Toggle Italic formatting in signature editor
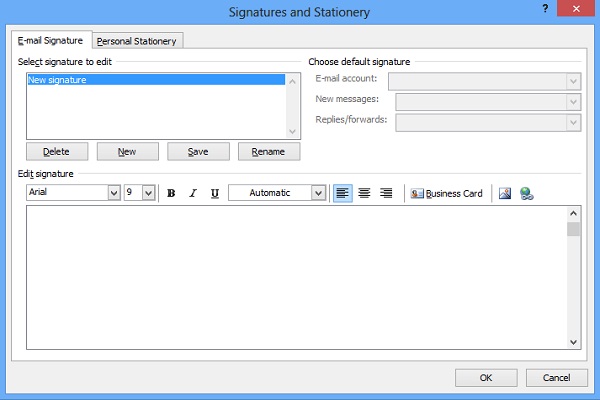The image size is (600, 400). [193, 193]
